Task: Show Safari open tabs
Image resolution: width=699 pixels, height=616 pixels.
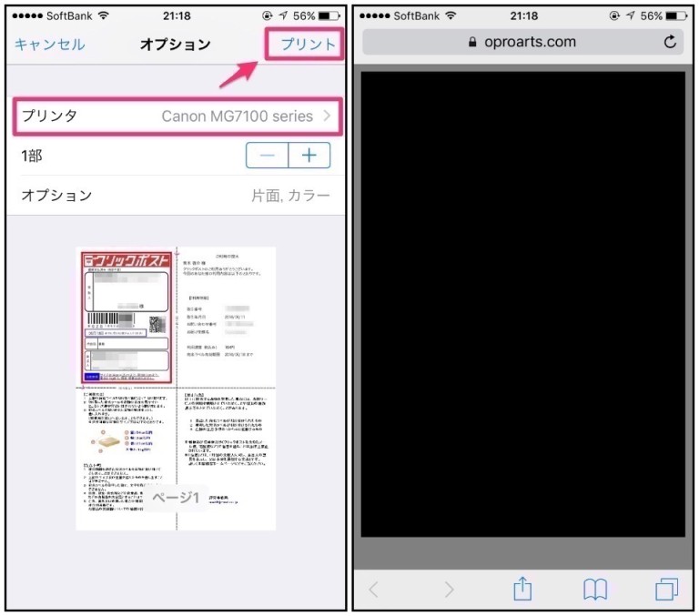Action: (x=667, y=589)
